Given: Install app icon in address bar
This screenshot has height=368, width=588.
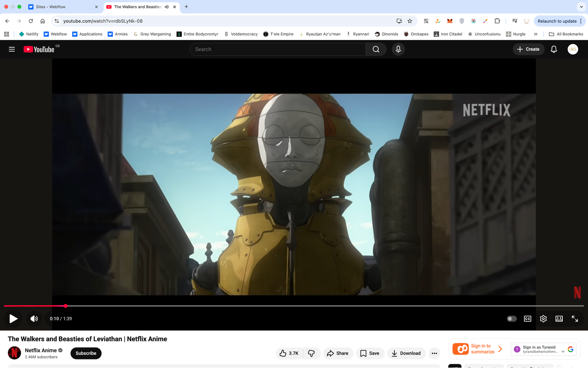Looking at the screenshot, I should coord(399,21).
